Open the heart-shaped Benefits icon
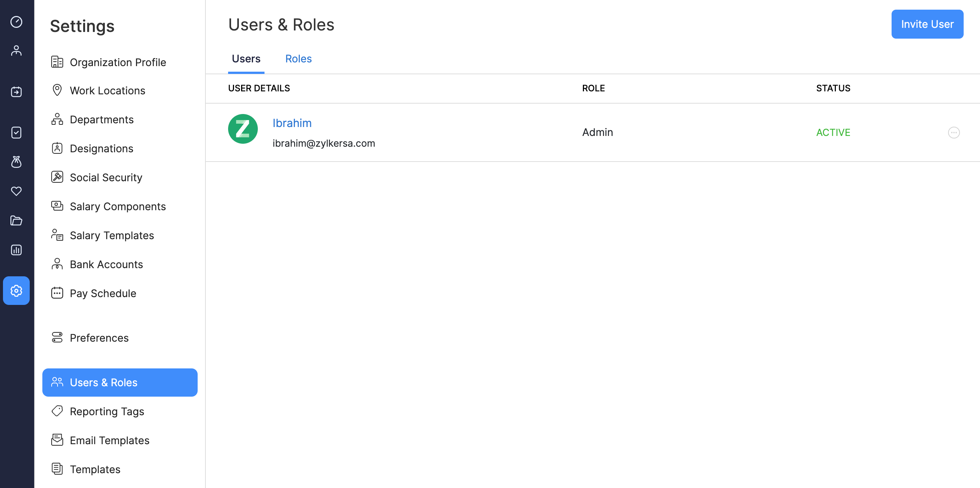 tap(16, 191)
